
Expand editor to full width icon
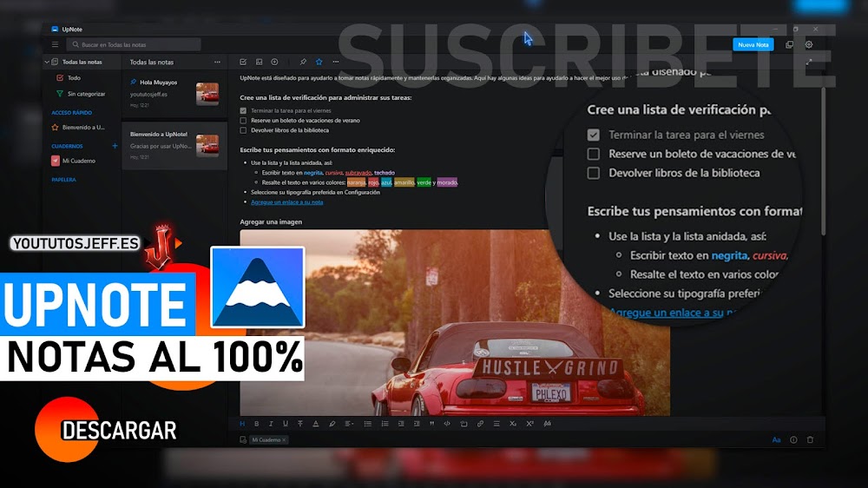click(809, 62)
